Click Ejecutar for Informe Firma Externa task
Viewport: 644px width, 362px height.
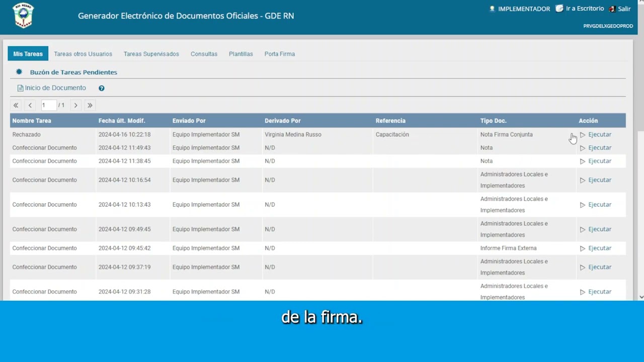pos(600,248)
